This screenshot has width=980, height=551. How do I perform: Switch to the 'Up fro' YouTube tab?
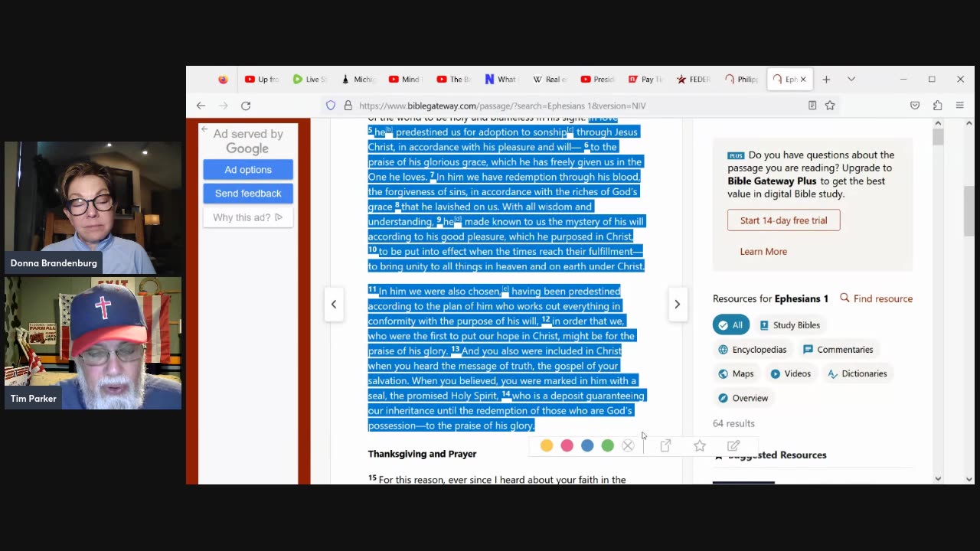262,79
